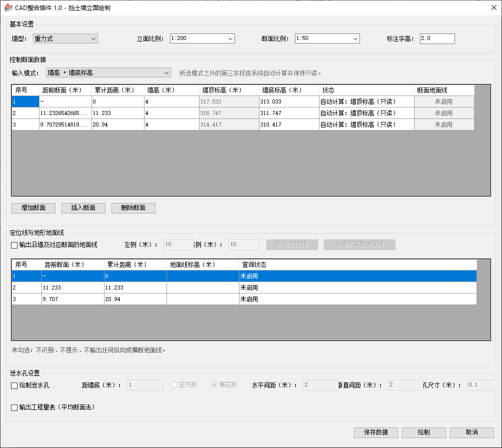Enable 输出工程量表（平均断面法） checkbox
Viewport: 502px width, 448px height.
14,407
